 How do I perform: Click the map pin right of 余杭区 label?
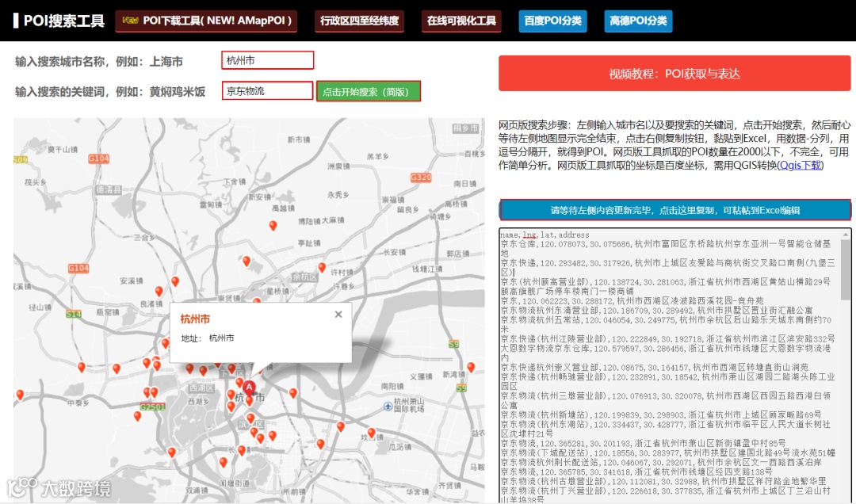(x=322, y=267)
